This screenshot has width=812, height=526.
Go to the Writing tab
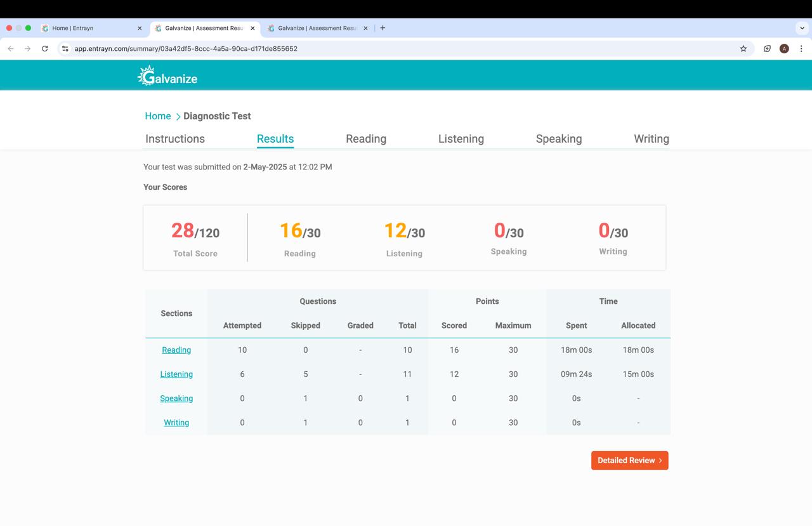[652, 139]
